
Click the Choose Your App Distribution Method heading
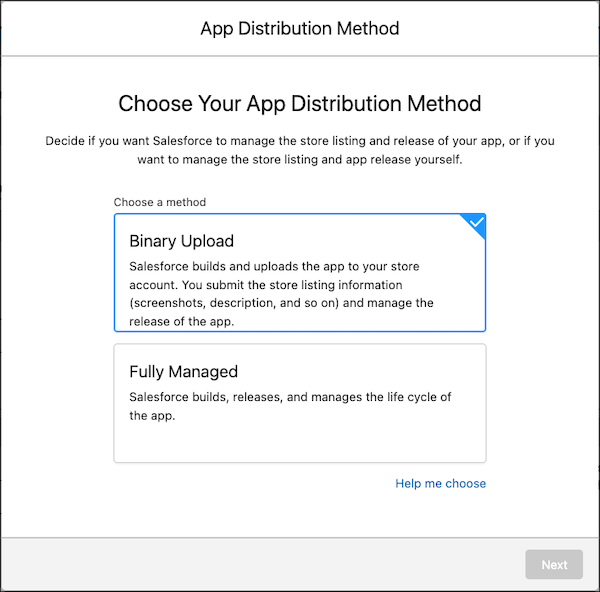(300, 104)
